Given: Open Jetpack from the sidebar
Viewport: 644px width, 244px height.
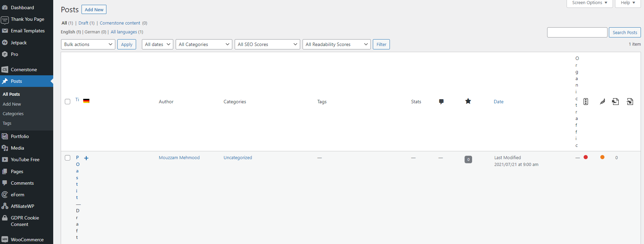Looking at the screenshot, I should click(x=19, y=43).
